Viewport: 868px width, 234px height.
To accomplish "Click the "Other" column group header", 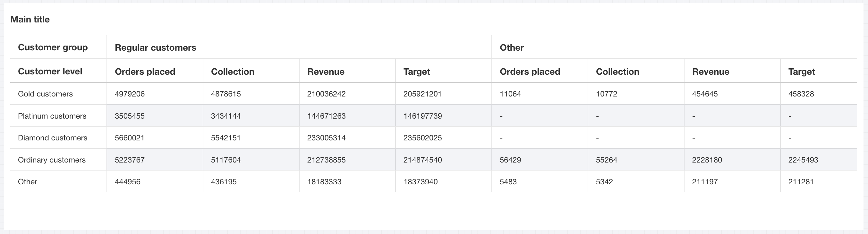I will pyautogui.click(x=512, y=48).
